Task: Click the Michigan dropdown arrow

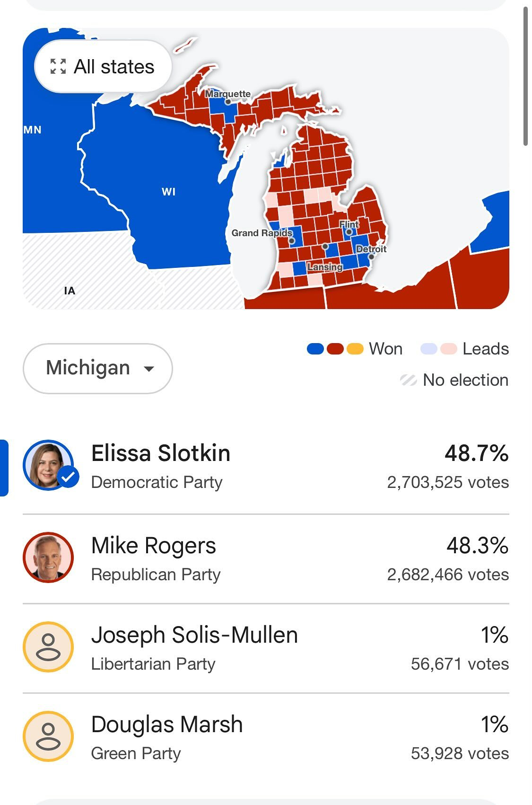Action: (149, 369)
